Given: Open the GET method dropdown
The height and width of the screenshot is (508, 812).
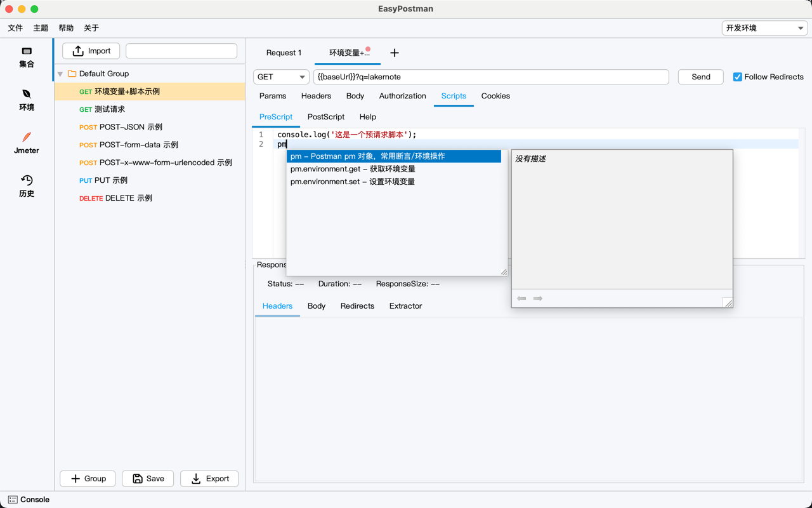Looking at the screenshot, I should (281, 77).
